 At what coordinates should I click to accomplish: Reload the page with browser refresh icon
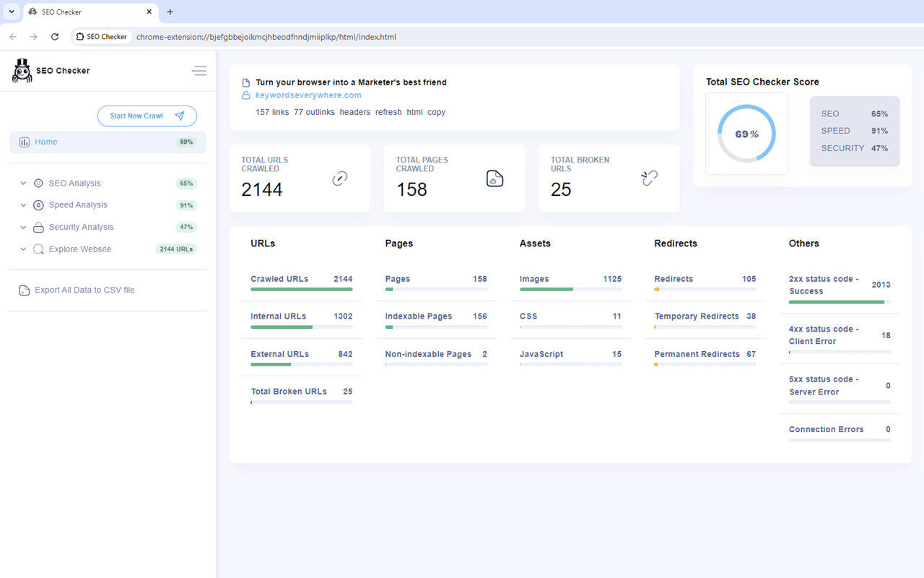55,37
